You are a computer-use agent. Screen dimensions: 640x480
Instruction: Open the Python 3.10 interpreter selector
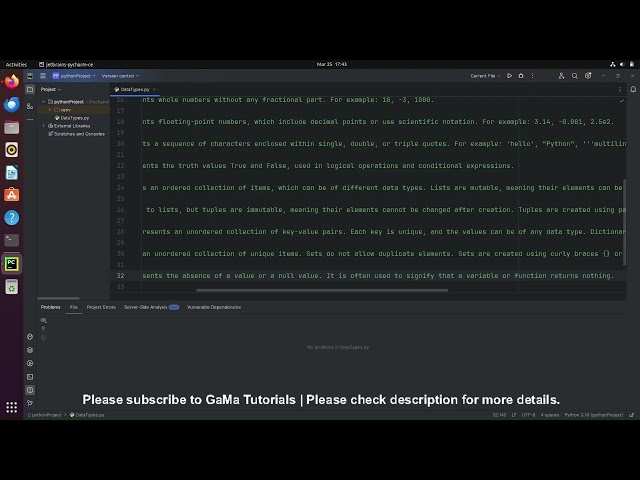click(594, 415)
